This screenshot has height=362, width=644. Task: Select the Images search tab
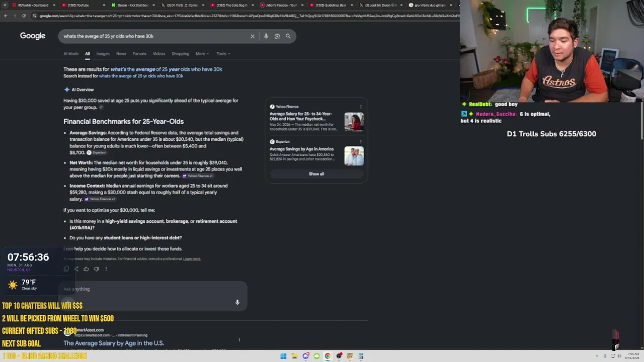tap(103, 54)
